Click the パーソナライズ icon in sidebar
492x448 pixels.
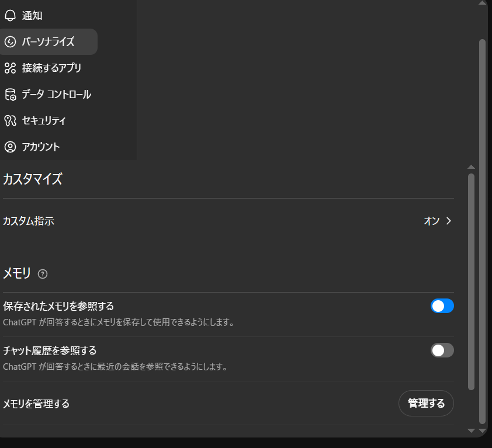pyautogui.click(x=10, y=41)
